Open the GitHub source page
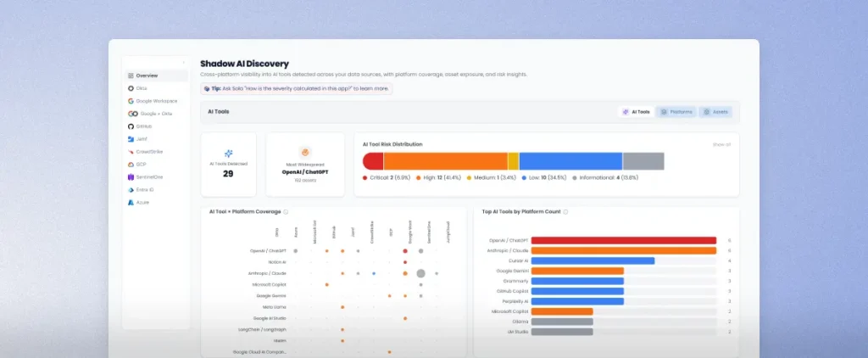The width and height of the screenshot is (868, 358). coord(143,126)
